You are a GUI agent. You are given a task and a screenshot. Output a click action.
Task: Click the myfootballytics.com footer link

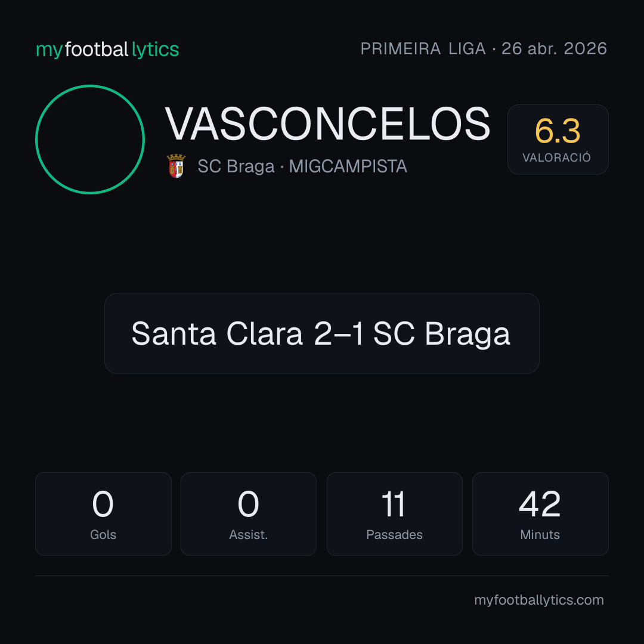click(539, 600)
